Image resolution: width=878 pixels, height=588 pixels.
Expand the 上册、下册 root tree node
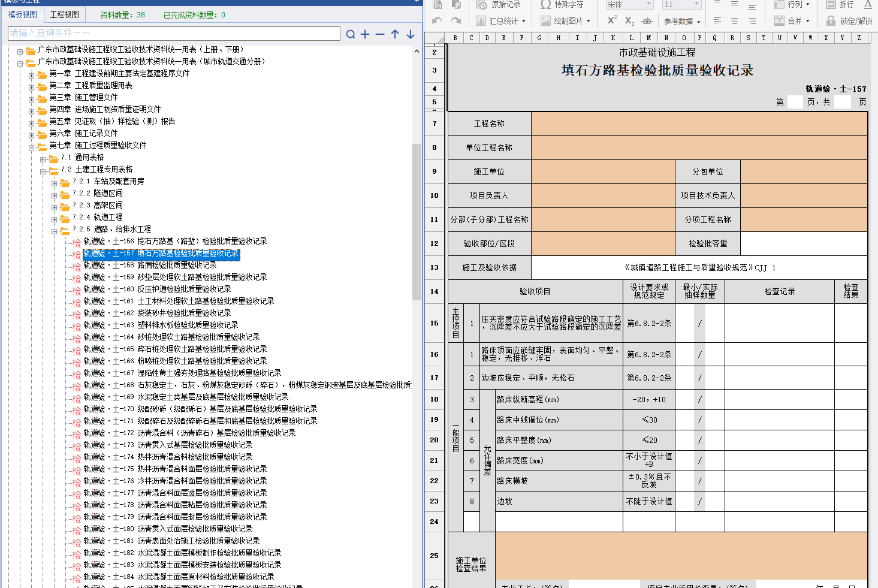coord(20,51)
